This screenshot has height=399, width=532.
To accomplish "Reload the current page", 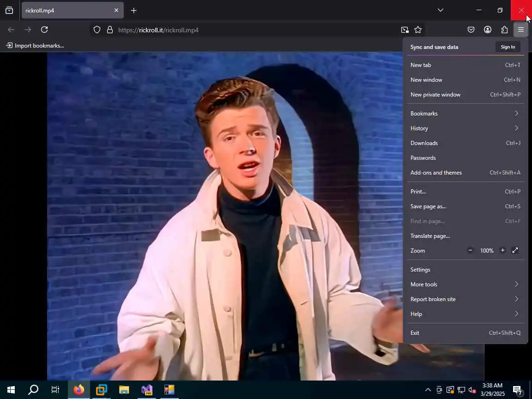I will [44, 30].
